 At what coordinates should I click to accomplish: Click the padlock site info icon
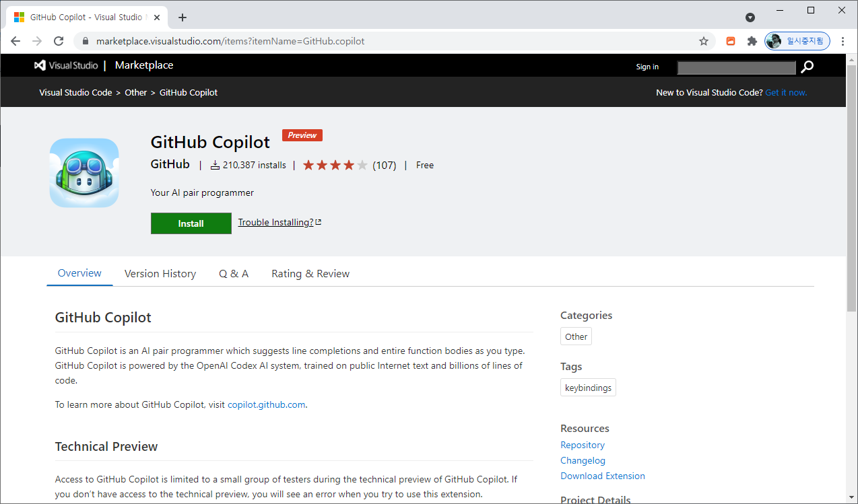point(85,41)
